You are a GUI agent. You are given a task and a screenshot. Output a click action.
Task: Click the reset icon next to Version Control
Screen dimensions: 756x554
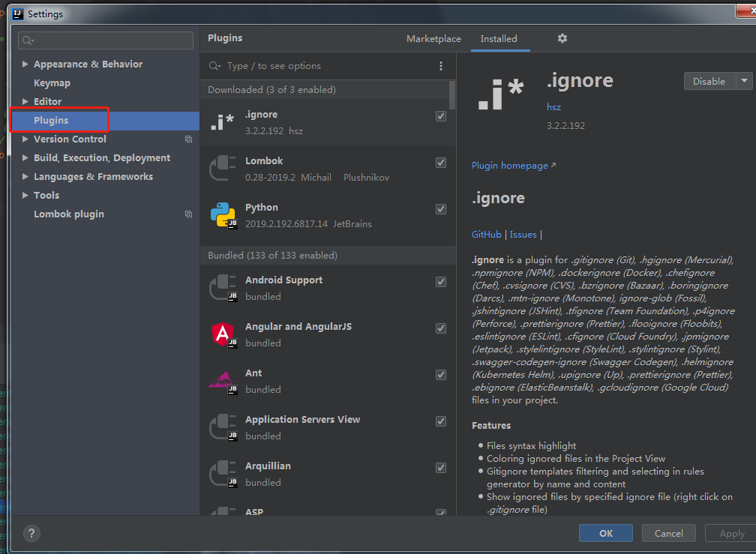pos(188,139)
